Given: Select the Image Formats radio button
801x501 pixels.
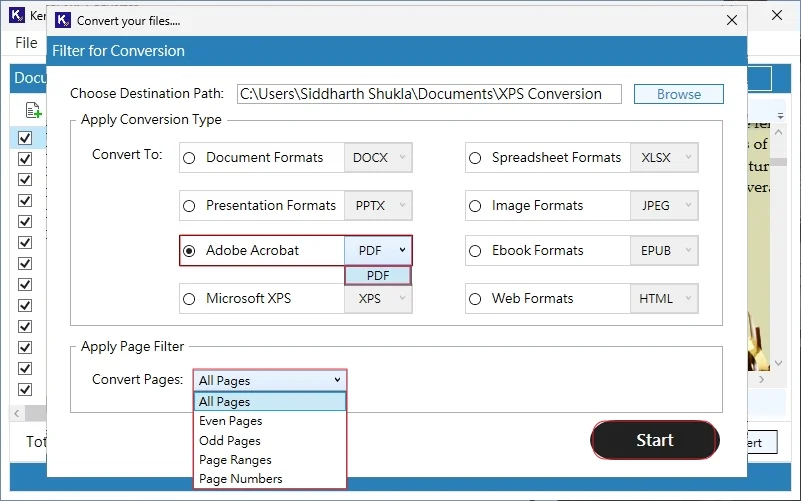Looking at the screenshot, I should 475,206.
